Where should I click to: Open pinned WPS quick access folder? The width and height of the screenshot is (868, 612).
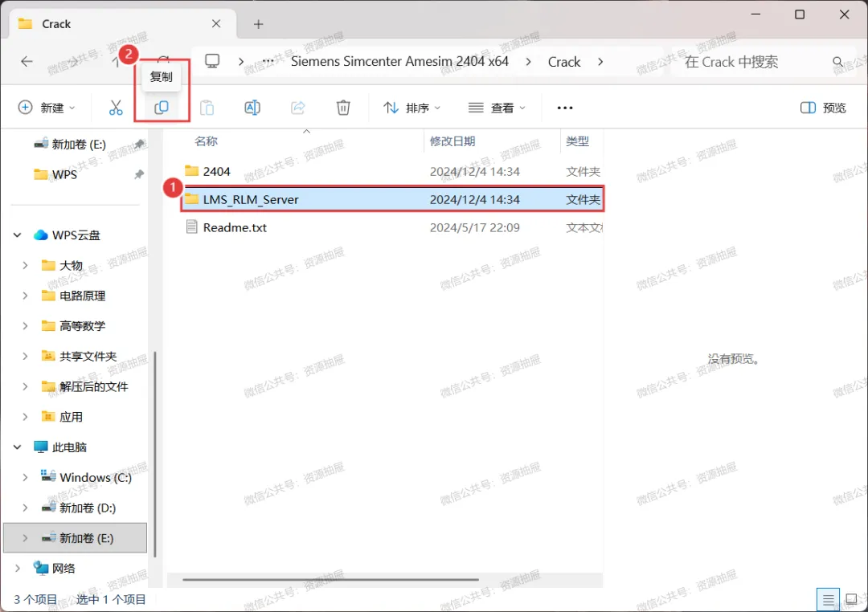coord(64,175)
